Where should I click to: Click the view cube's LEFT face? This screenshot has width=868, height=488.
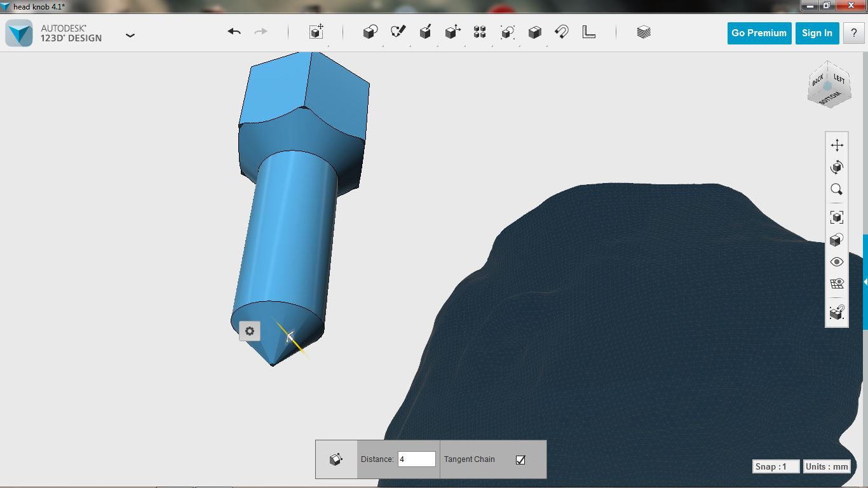(839, 79)
